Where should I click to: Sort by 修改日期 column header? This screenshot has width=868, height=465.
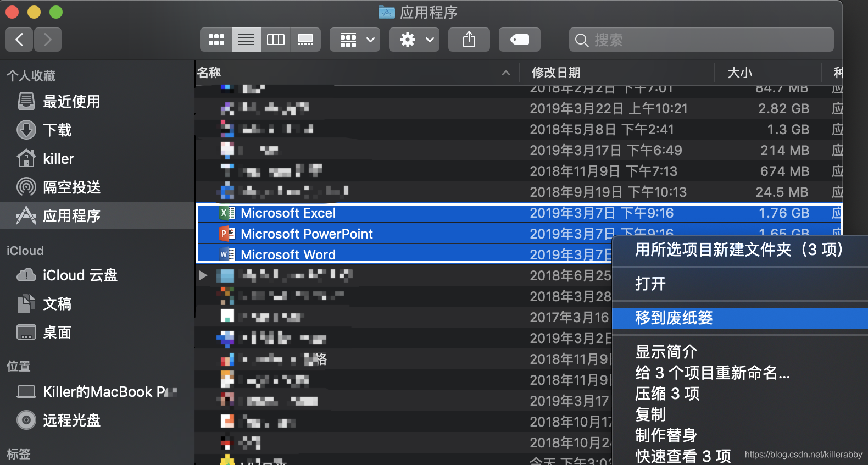pyautogui.click(x=556, y=73)
